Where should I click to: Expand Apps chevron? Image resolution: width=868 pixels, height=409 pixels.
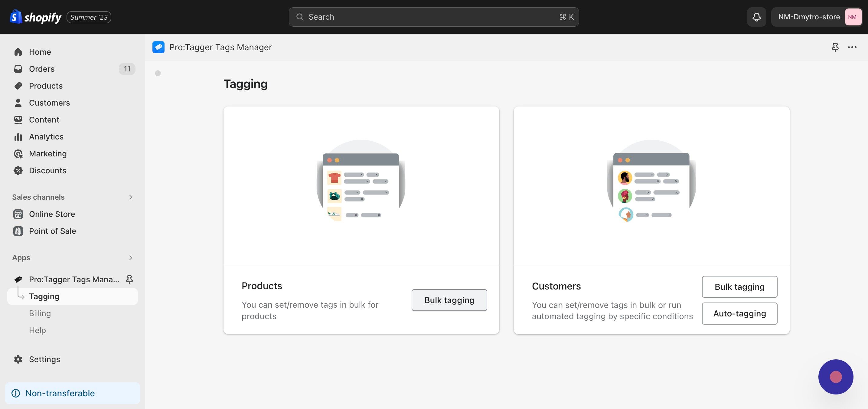131,258
